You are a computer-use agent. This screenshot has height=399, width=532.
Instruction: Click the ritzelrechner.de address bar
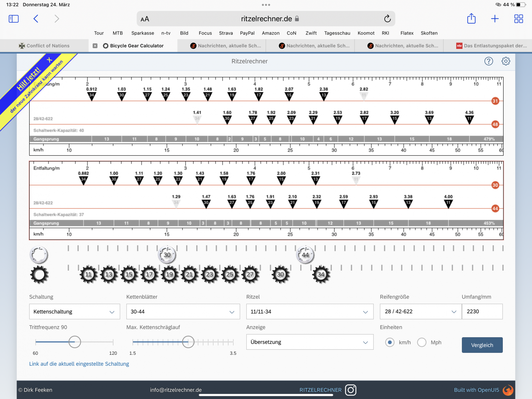266,19
